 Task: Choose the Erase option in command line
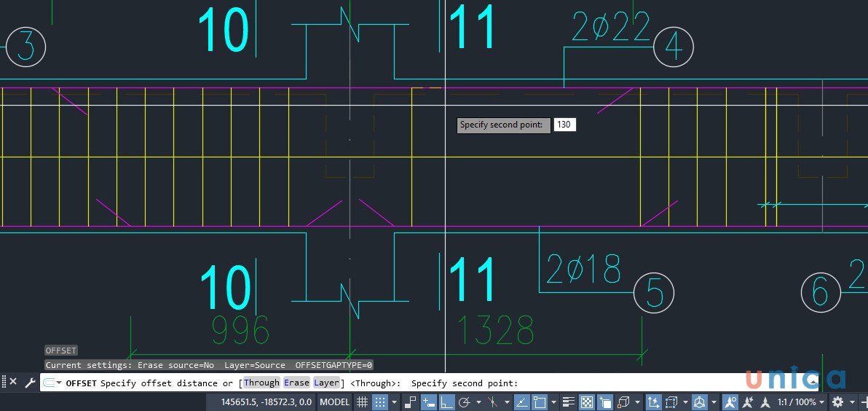296,383
